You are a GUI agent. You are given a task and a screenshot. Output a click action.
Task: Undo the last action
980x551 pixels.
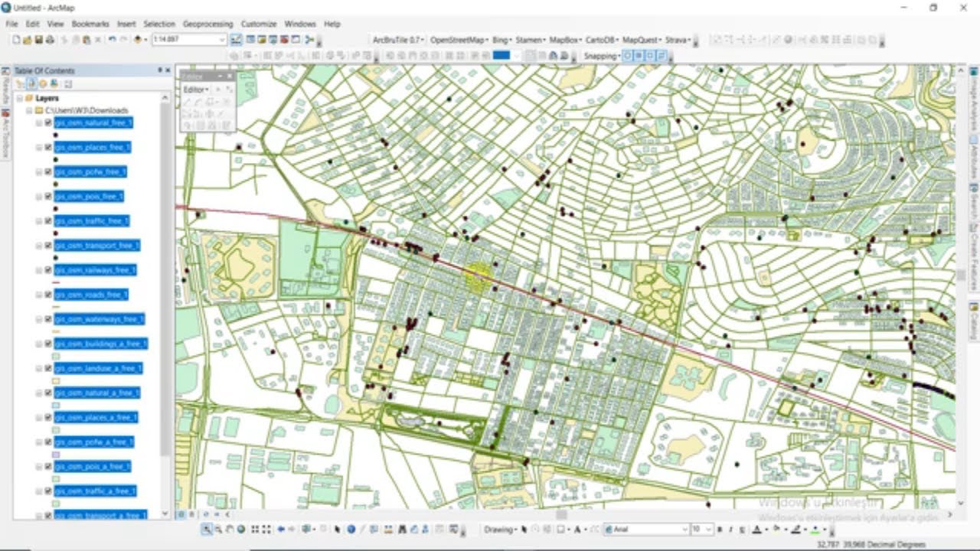tap(113, 40)
